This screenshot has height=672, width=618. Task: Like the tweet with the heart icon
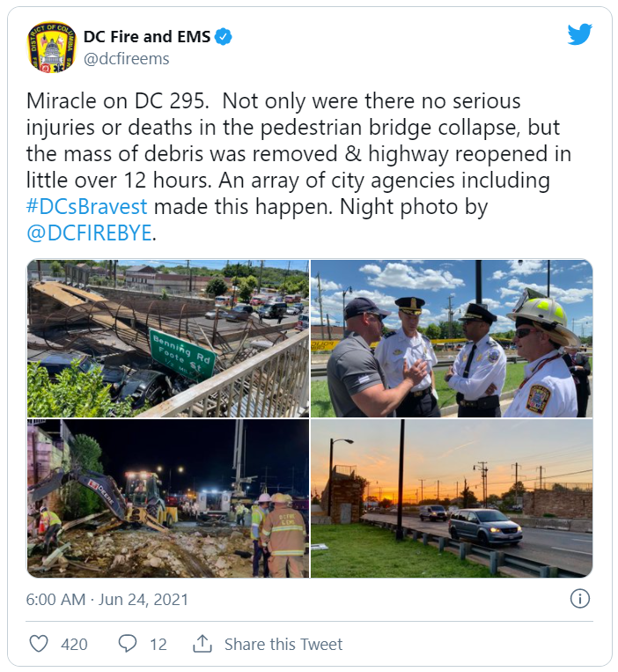(x=39, y=644)
